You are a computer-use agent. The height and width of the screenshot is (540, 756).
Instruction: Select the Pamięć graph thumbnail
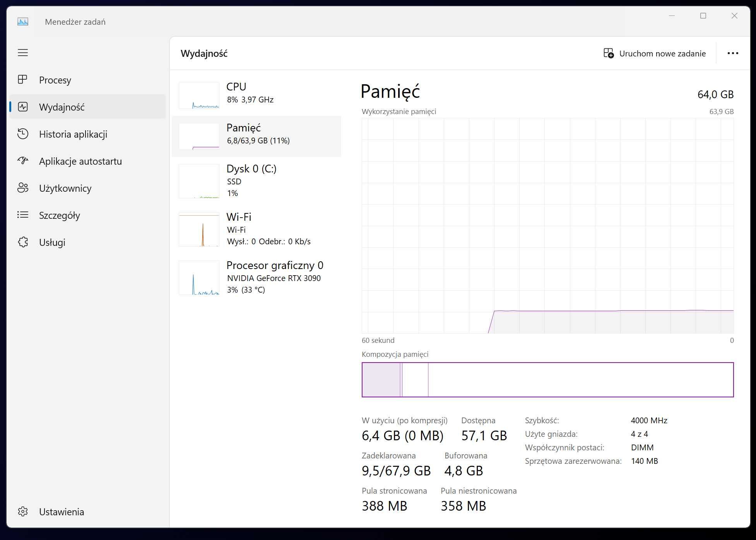click(199, 136)
